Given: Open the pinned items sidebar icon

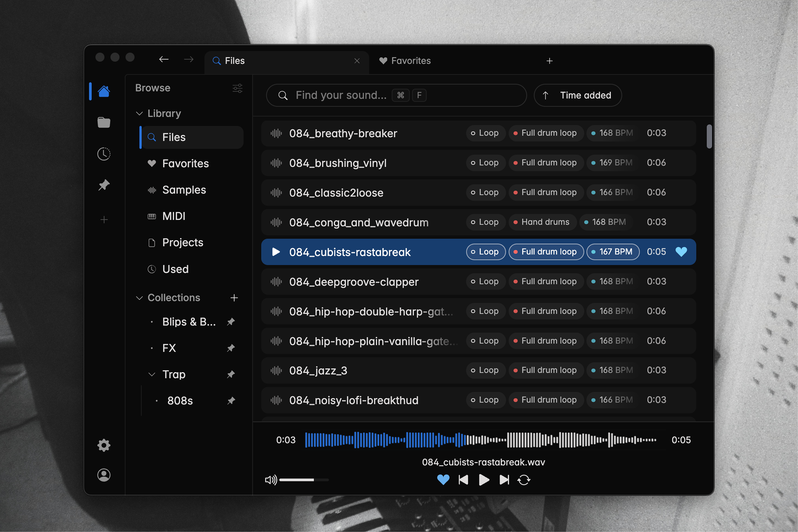Looking at the screenshot, I should point(104,185).
